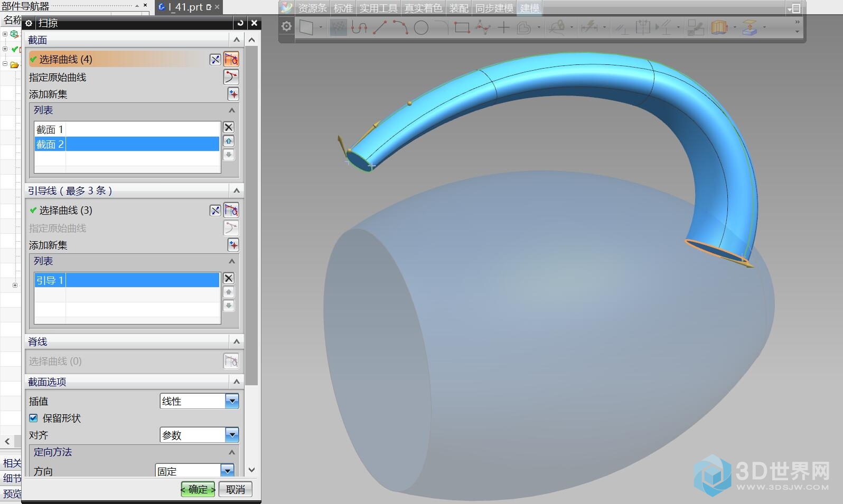Open the 装配 tab
Screen dimensions: 843x504
[x=458, y=8]
